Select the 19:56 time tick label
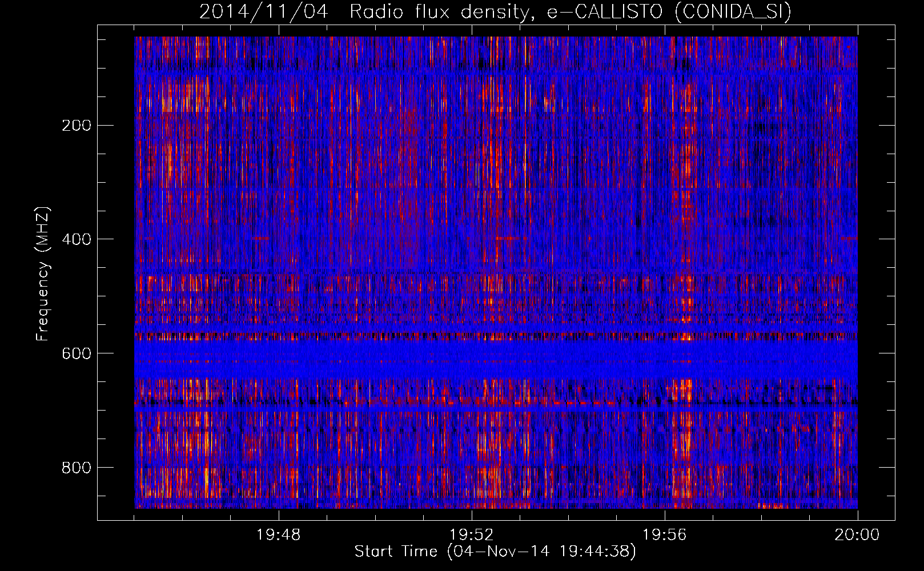 [665, 535]
